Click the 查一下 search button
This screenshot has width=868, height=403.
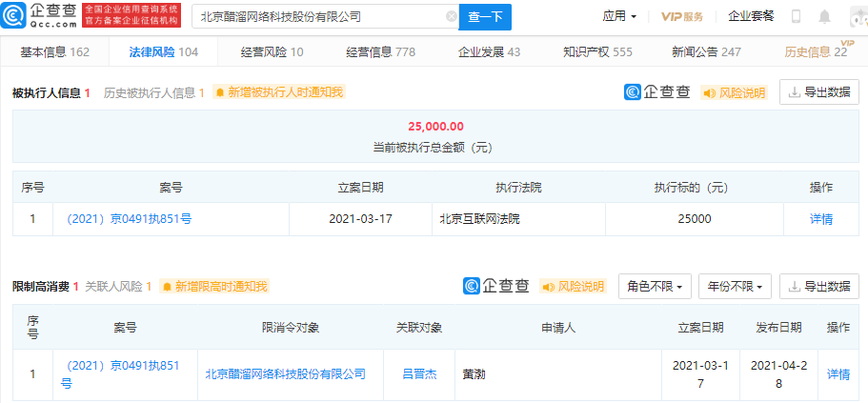tap(486, 17)
